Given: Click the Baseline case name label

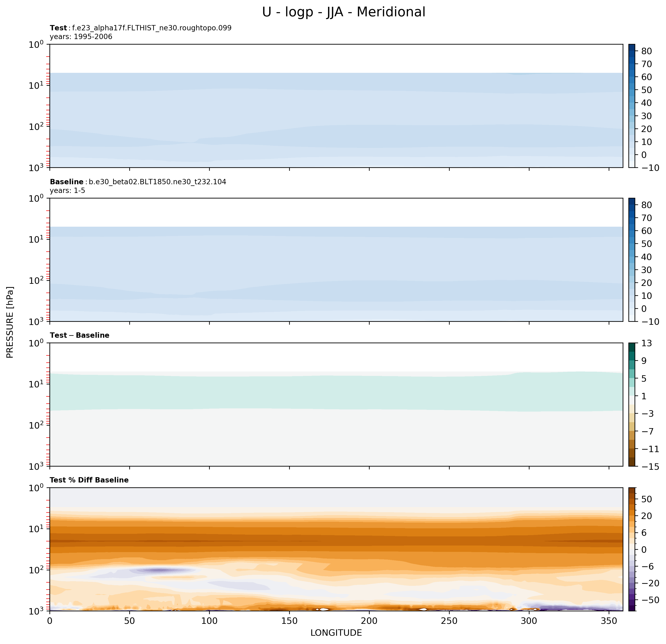Looking at the screenshot, I should click(x=138, y=182).
